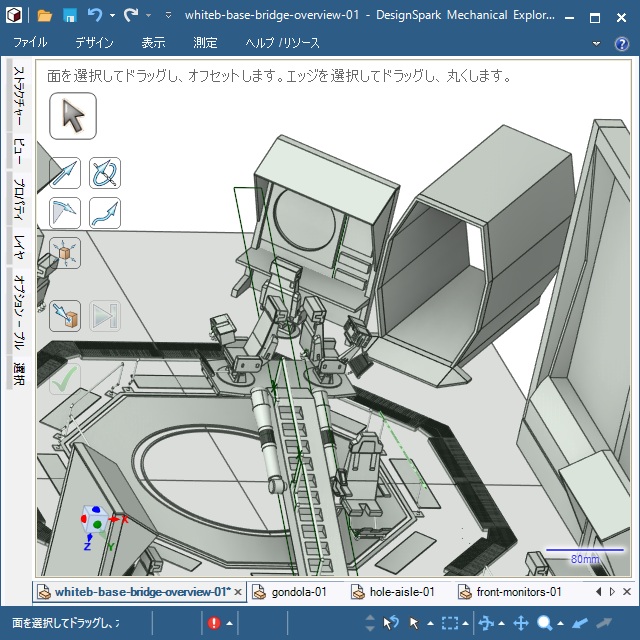The image size is (640, 640).
Task: Open the オプション - プル side panel
Action: coord(19,312)
